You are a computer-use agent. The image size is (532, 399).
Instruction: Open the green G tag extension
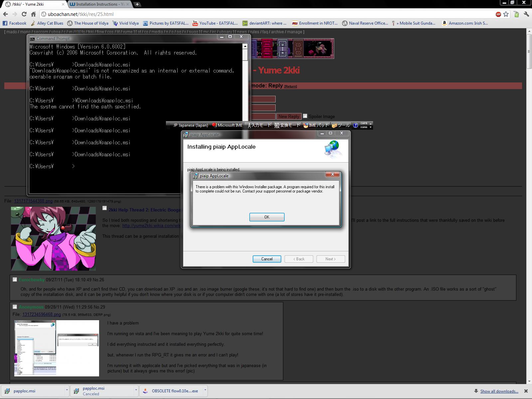point(516,14)
